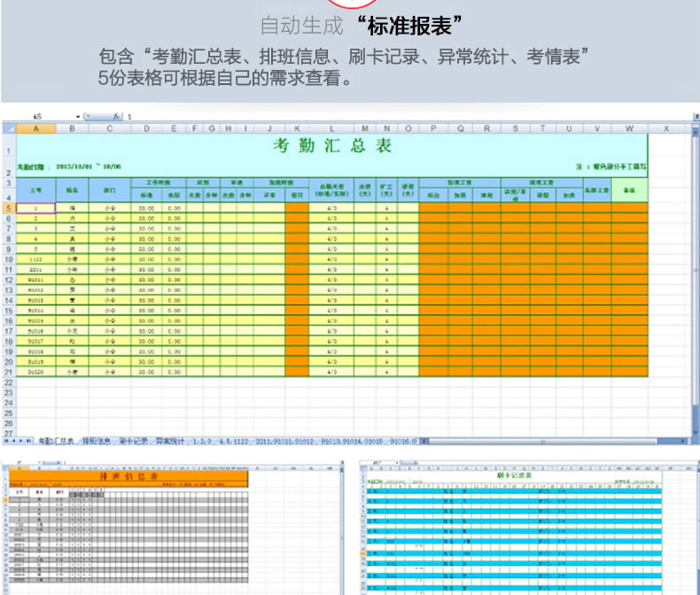The width and height of the screenshot is (700, 595).
Task: Click the 4/0 attendance cell in row 12
Action: coord(331,280)
